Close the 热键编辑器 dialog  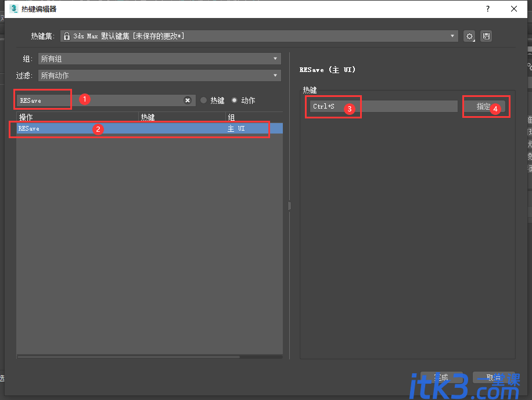pyautogui.click(x=514, y=9)
